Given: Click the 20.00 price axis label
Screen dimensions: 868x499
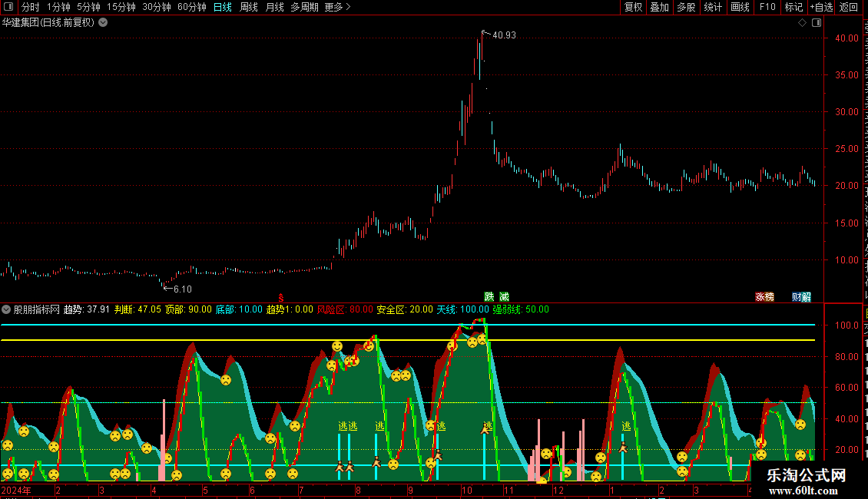Looking at the screenshot, I should (847, 185).
